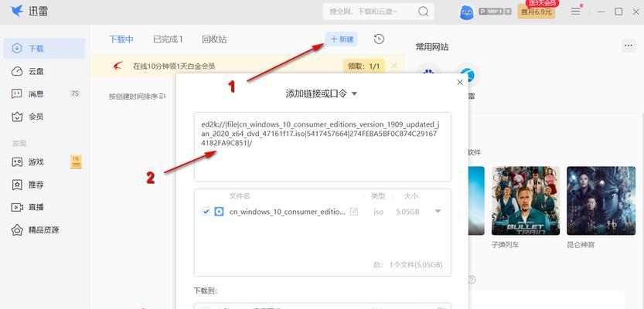Expand the file row dropdown arrow
Viewport: 644px width, 309px height.
pos(438,212)
